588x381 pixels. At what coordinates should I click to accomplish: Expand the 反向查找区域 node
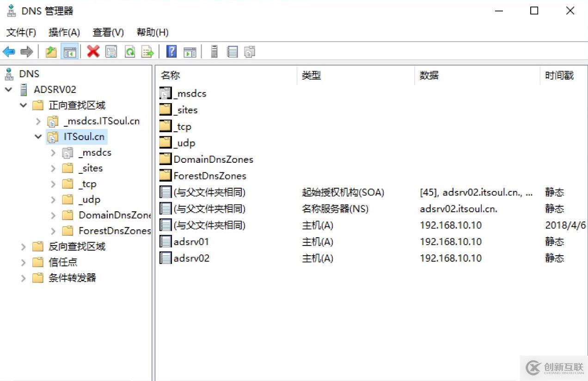24,247
